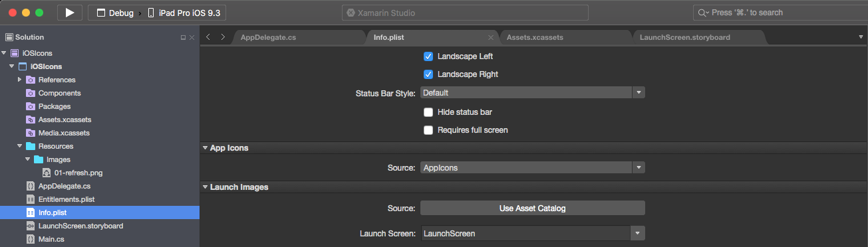This screenshot has width=868, height=247.
Task: Collapse the Resources folder
Action: [20, 146]
